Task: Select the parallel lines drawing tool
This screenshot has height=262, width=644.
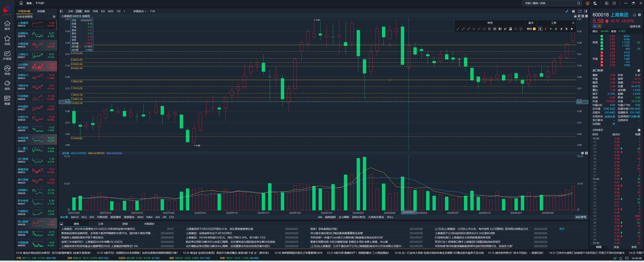Action: point(484,29)
